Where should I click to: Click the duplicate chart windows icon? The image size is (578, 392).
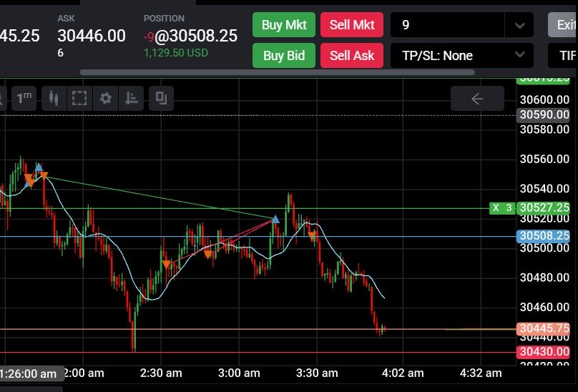pos(161,98)
